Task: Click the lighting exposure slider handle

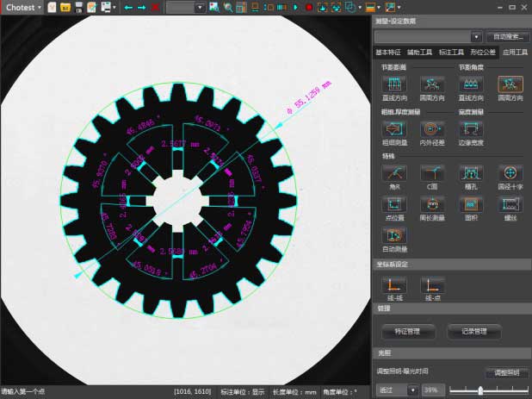Action: click(480, 390)
